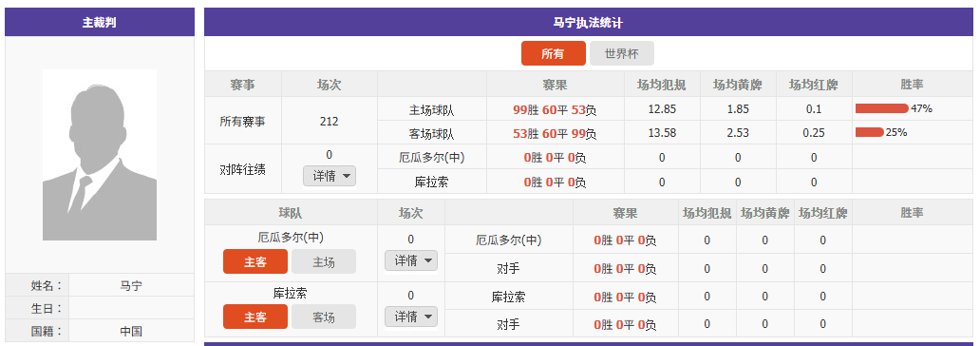Open 详情 dropdown for 厄瓜多尔(中) team row
This screenshot has height=346, width=980.
(410, 260)
